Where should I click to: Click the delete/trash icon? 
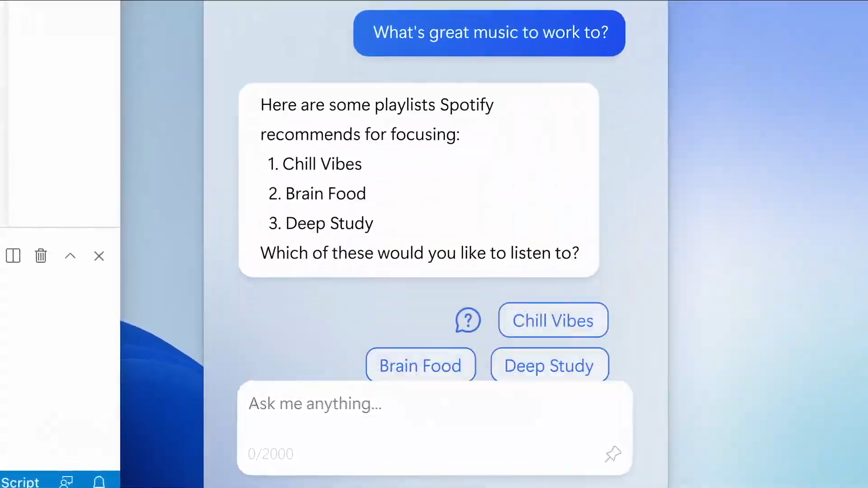(41, 255)
